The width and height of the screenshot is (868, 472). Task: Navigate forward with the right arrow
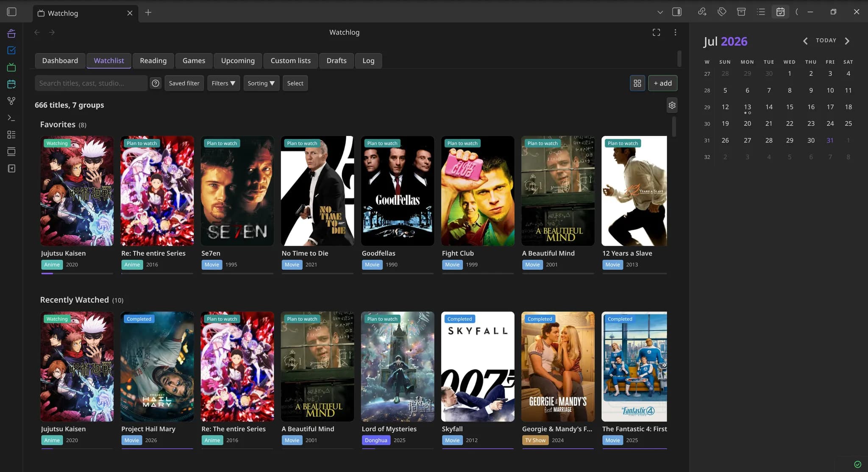(52, 32)
